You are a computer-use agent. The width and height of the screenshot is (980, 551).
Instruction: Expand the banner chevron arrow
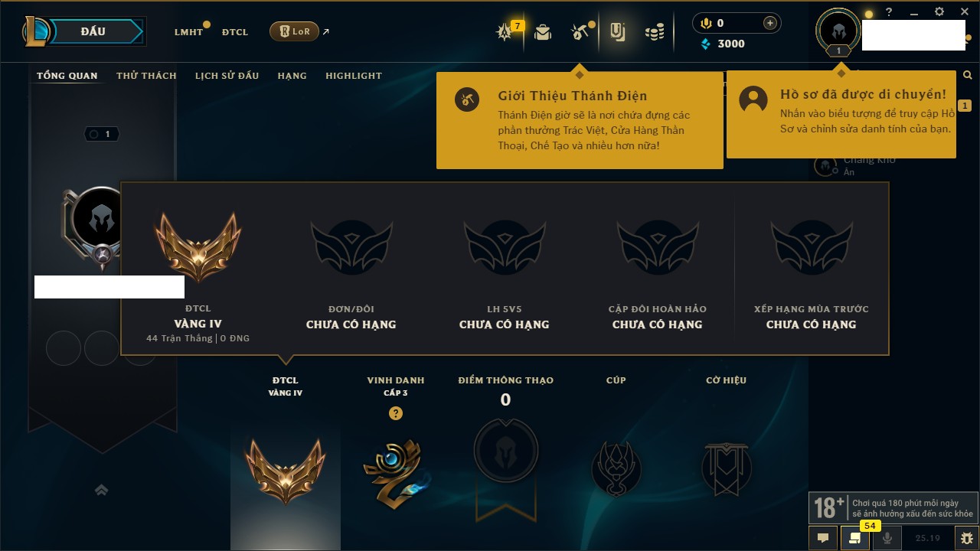(101, 490)
